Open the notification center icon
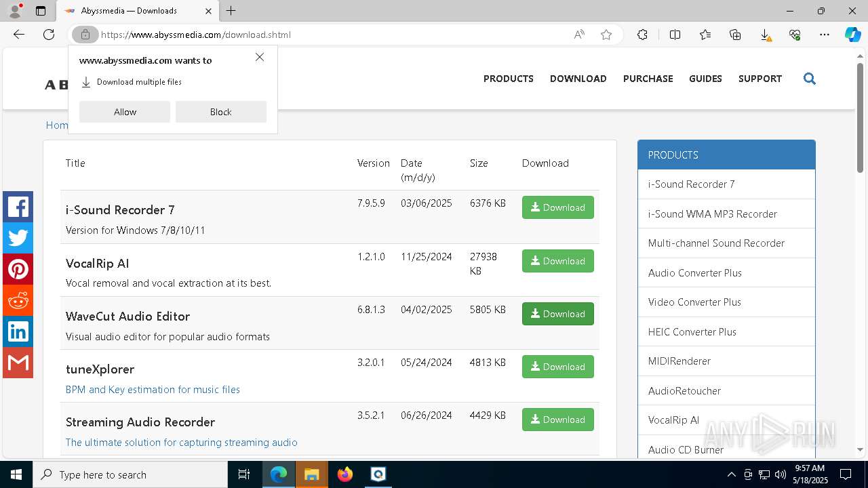The width and height of the screenshot is (868, 488). (x=846, y=474)
